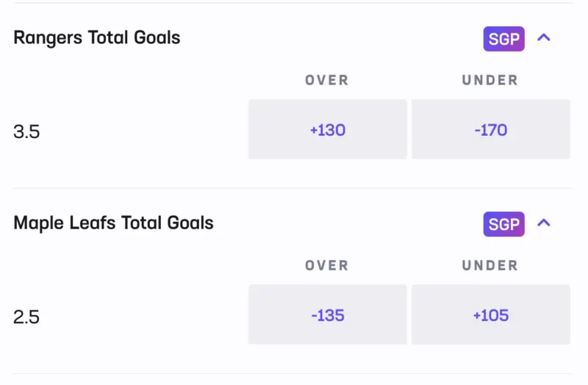Click the divider line below Maple Leafs odds
The height and width of the screenshot is (385, 588).
pyautogui.click(x=294, y=373)
